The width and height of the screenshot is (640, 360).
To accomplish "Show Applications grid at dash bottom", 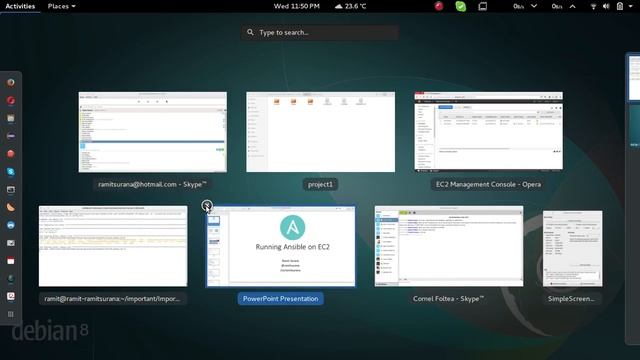I will [x=11, y=314].
